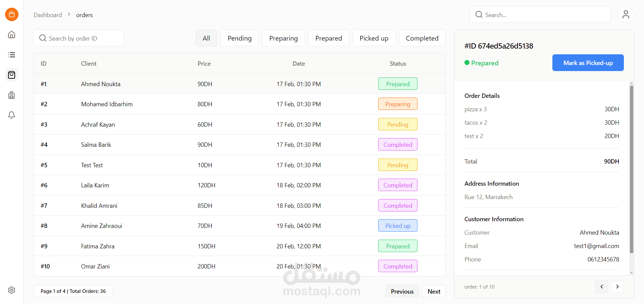Click the 200DH price cell

[x=206, y=266]
